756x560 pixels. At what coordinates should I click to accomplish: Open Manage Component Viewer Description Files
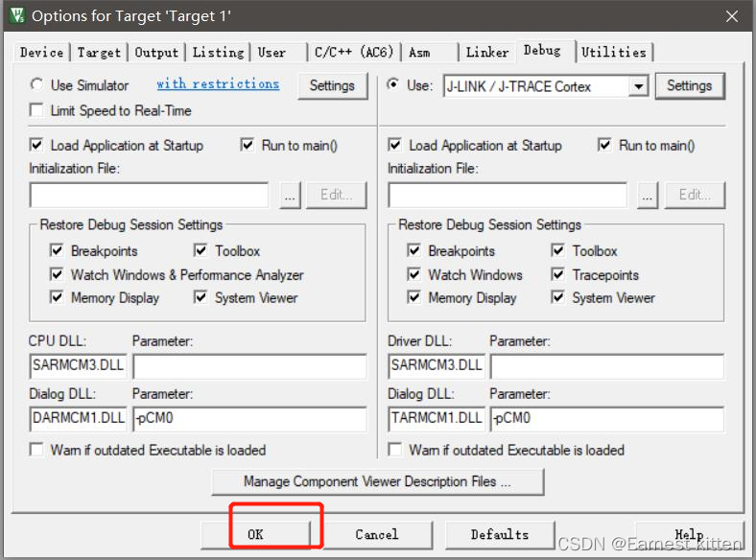pyautogui.click(x=378, y=481)
